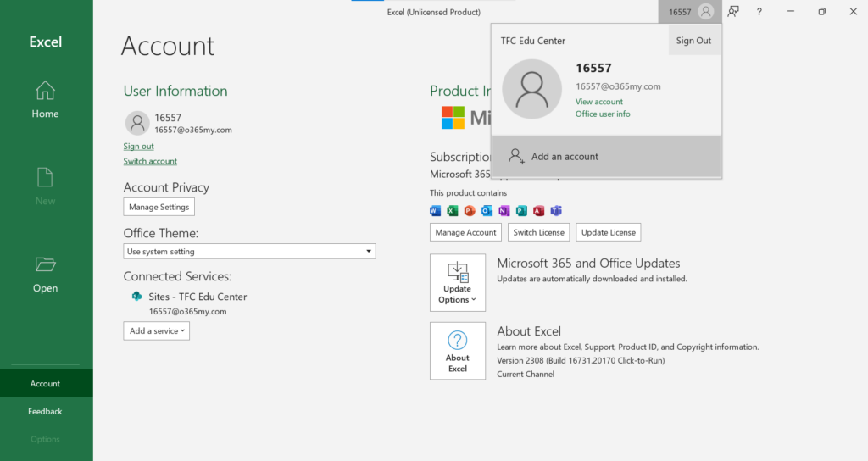
Task: Click the 16557 account button in title bar
Action: [690, 12]
